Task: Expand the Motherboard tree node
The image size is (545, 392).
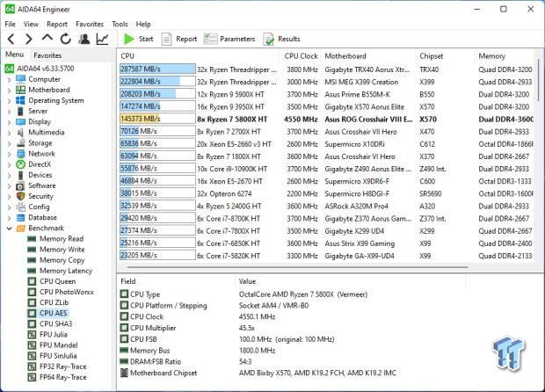Action: point(10,90)
